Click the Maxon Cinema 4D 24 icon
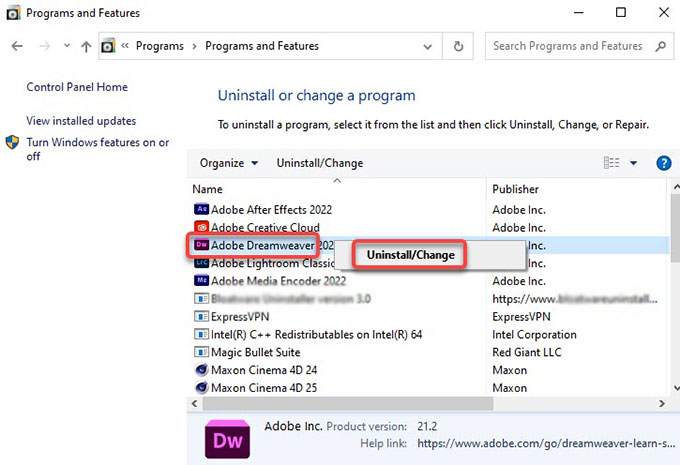 201,370
